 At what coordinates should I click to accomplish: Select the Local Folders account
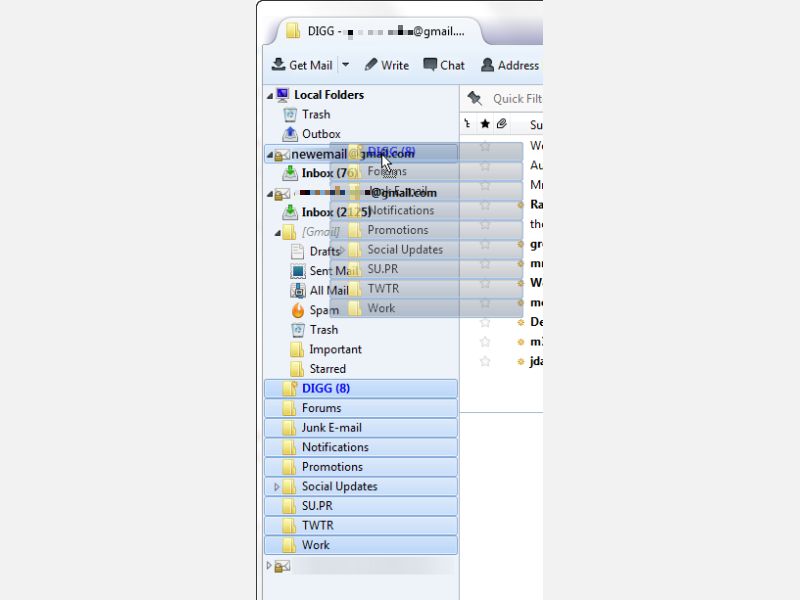(329, 95)
